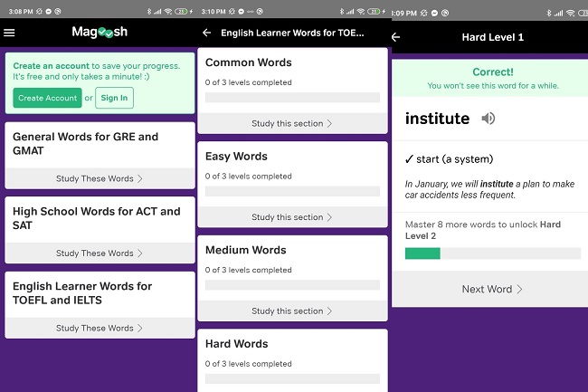Click the Easy Words heading

click(x=236, y=156)
